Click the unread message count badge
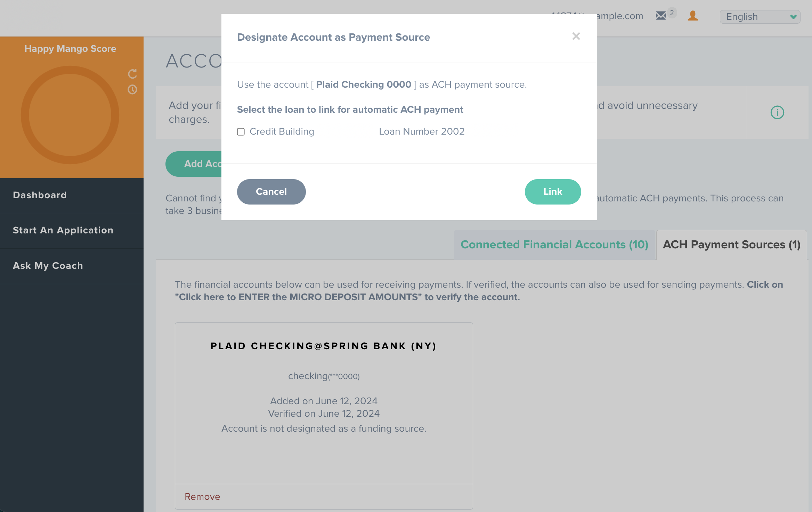This screenshot has height=512, width=812. [x=672, y=13]
